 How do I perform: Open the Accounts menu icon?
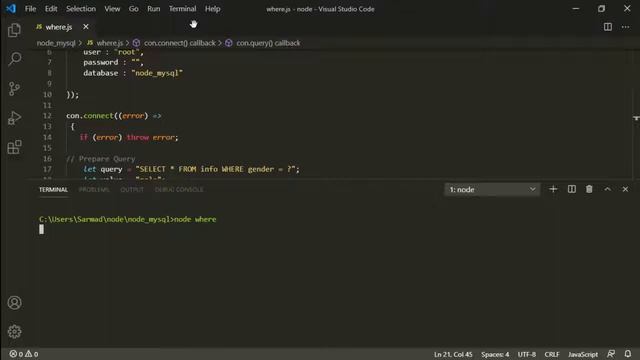coord(14,302)
